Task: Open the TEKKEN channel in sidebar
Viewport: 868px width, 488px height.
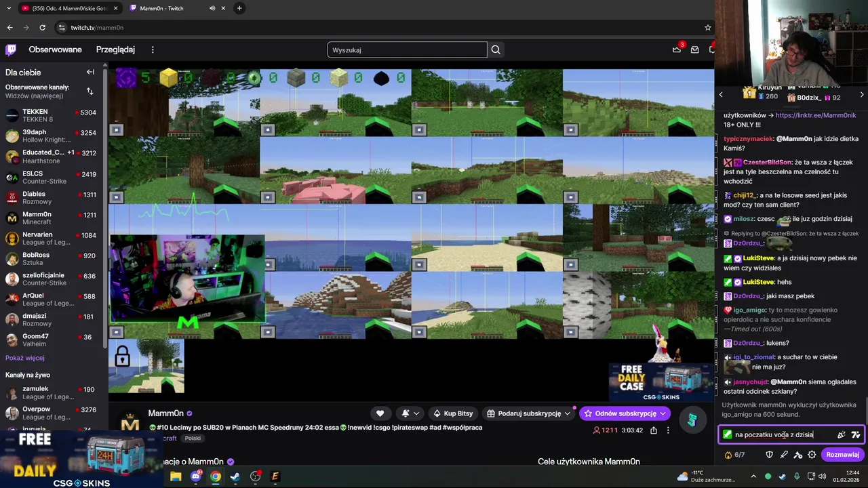Action: [x=51, y=115]
